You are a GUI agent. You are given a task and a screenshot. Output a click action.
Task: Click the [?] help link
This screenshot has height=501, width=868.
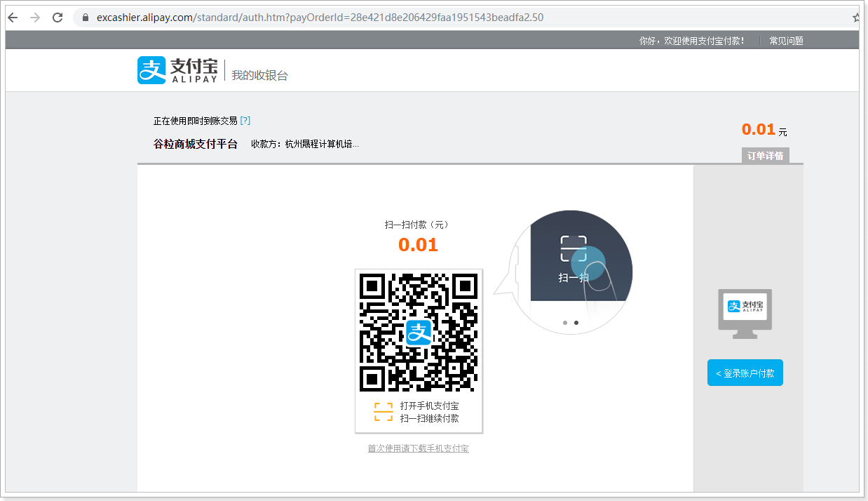[245, 121]
